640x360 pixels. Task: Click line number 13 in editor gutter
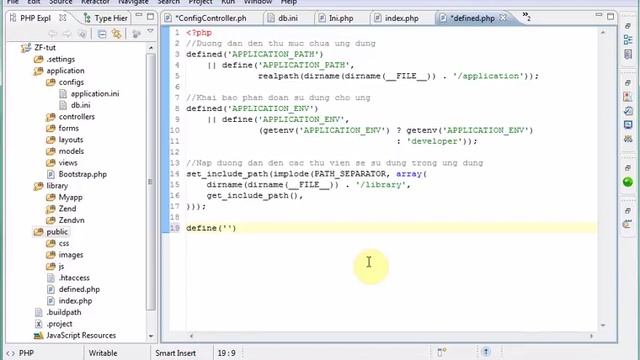175,163
